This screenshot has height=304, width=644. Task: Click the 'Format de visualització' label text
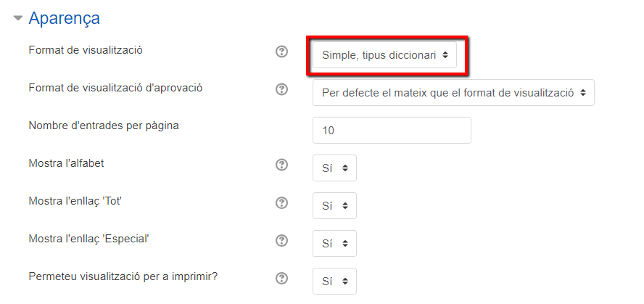pyautogui.click(x=86, y=51)
